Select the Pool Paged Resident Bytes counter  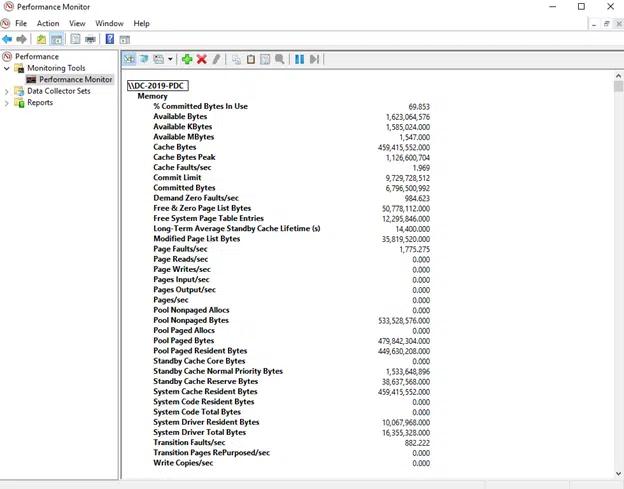(200, 351)
